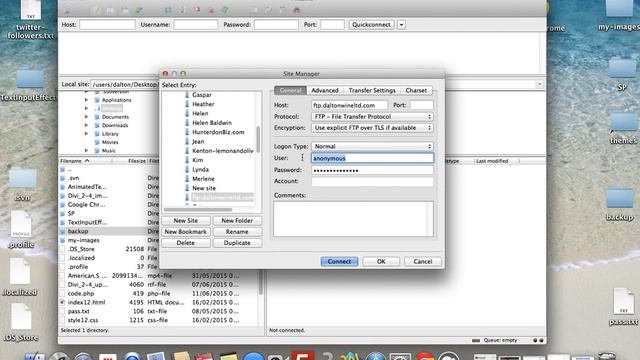Open the Local site path dropdown arrow
This screenshot has width=640, height=360.
click(x=540, y=84)
